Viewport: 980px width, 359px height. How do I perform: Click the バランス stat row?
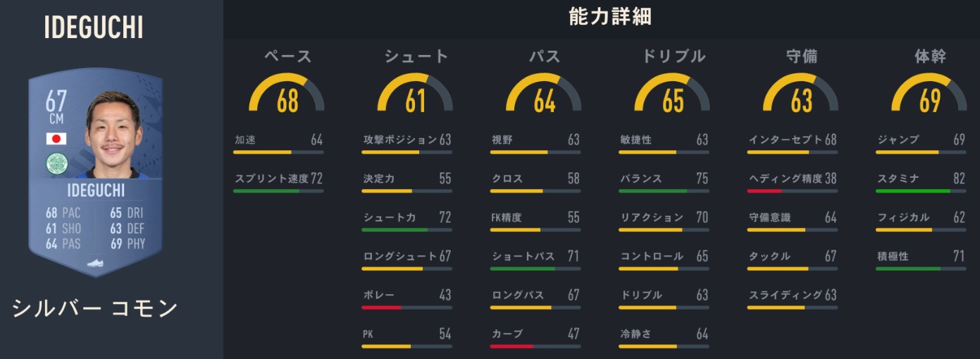(x=664, y=179)
